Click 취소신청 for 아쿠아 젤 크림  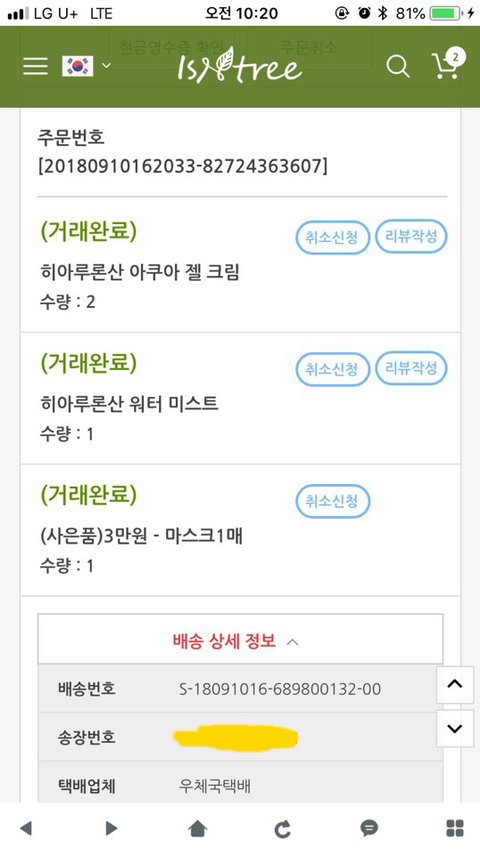(x=332, y=238)
